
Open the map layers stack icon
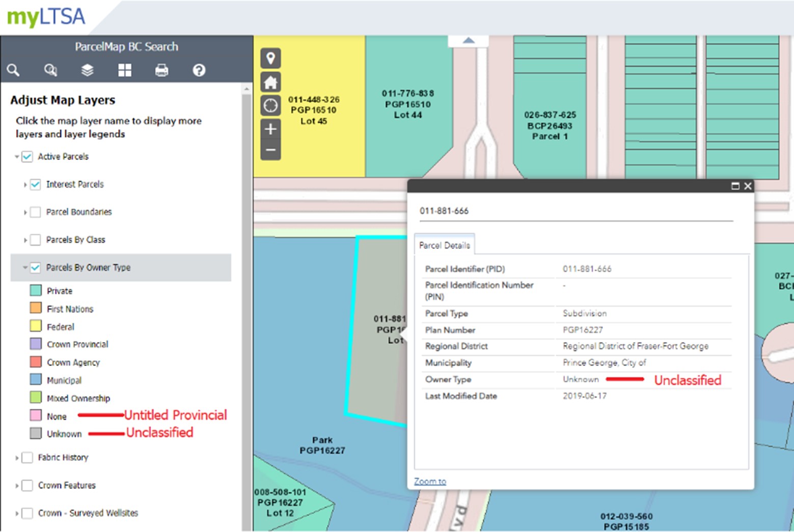click(88, 70)
